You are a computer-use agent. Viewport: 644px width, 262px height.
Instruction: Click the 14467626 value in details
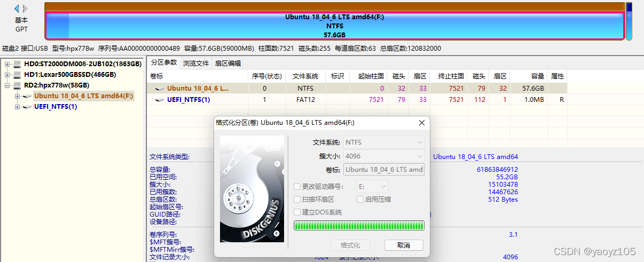point(503,192)
